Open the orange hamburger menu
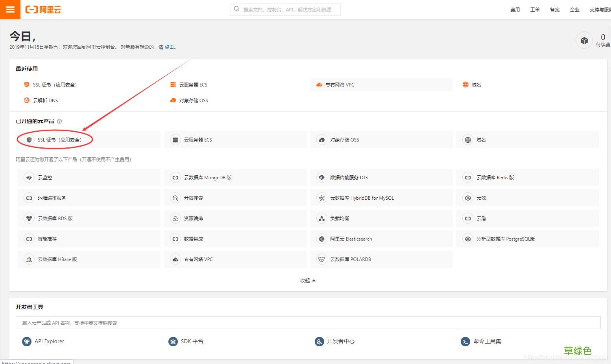The height and width of the screenshot is (364, 611). click(10, 9)
